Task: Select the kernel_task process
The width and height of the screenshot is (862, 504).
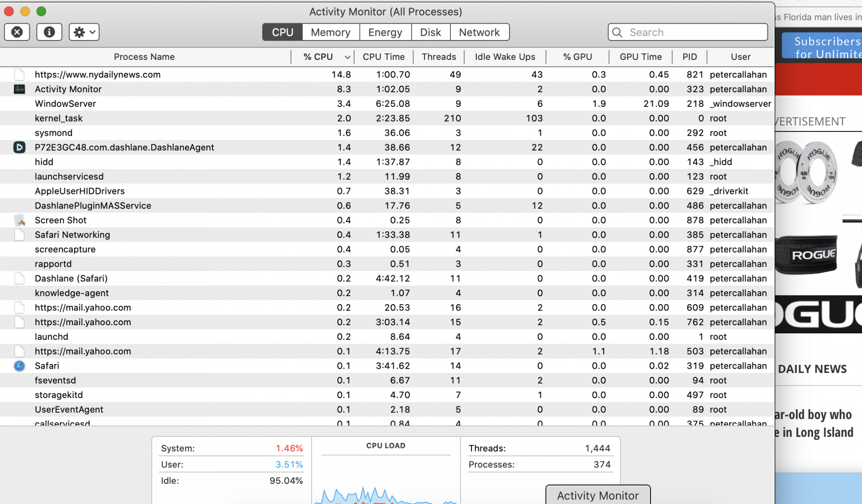Action: pos(387,118)
